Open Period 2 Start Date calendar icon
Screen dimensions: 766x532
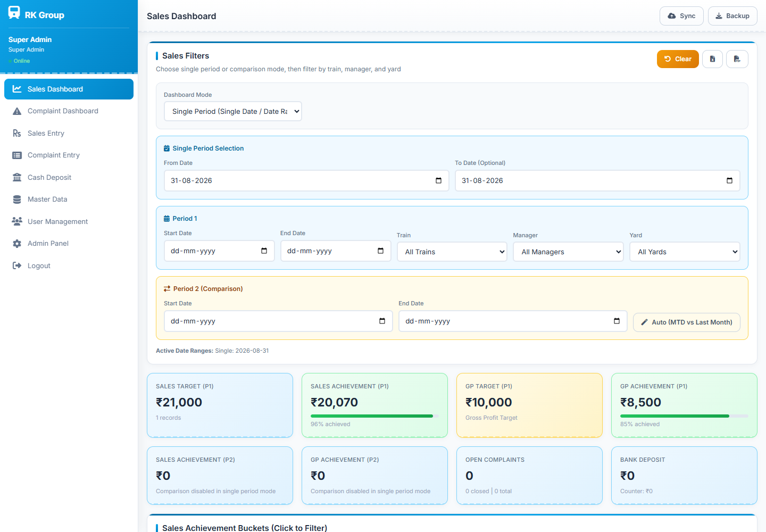click(x=382, y=321)
